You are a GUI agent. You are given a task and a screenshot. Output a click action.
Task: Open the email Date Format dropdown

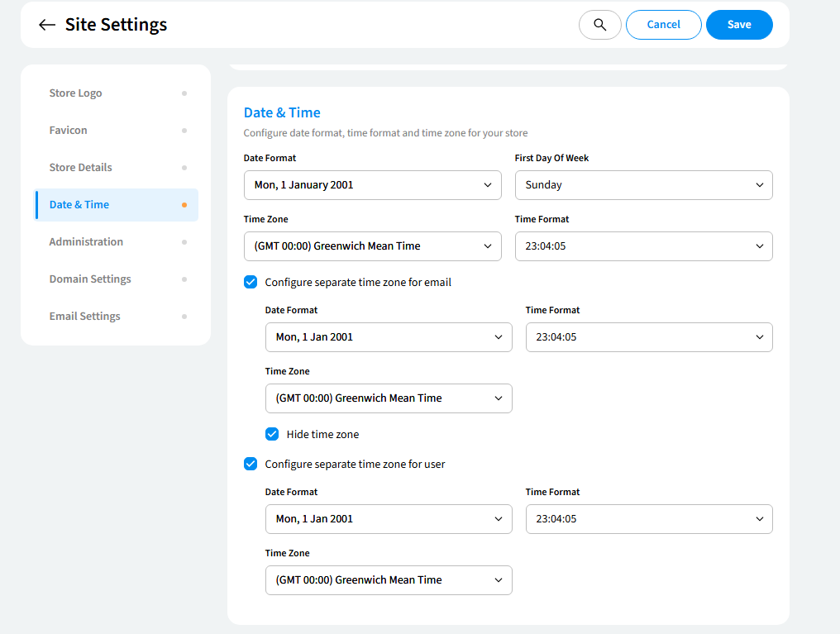pyautogui.click(x=388, y=337)
